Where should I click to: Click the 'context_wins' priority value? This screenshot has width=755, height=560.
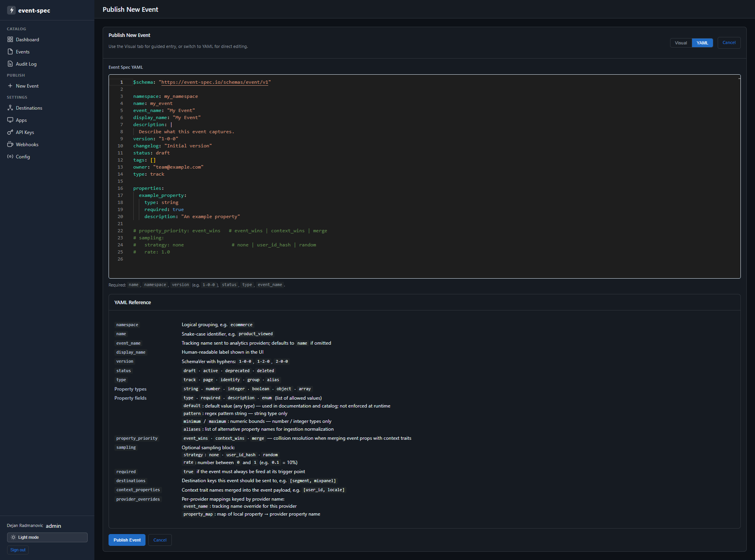click(230, 438)
